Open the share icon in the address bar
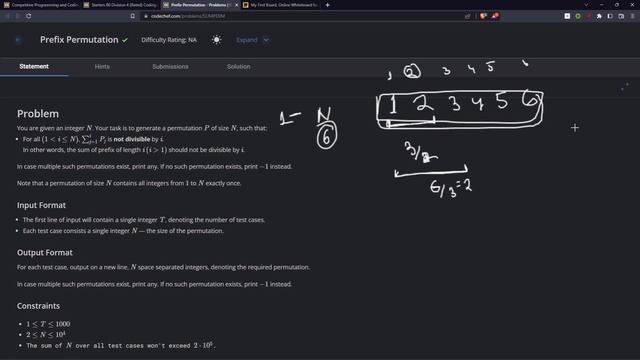Screen dimensions: 640x360 (467, 16)
